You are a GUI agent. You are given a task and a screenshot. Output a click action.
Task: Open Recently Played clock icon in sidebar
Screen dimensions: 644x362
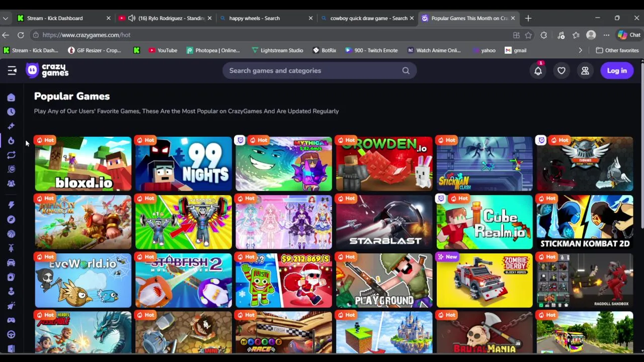point(11,112)
